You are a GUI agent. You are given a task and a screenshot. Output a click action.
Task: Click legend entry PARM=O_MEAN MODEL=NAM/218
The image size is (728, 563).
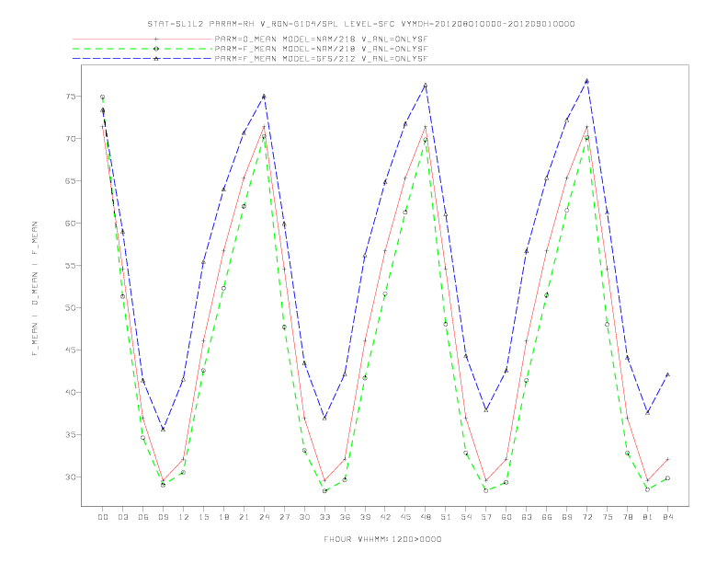(321, 40)
